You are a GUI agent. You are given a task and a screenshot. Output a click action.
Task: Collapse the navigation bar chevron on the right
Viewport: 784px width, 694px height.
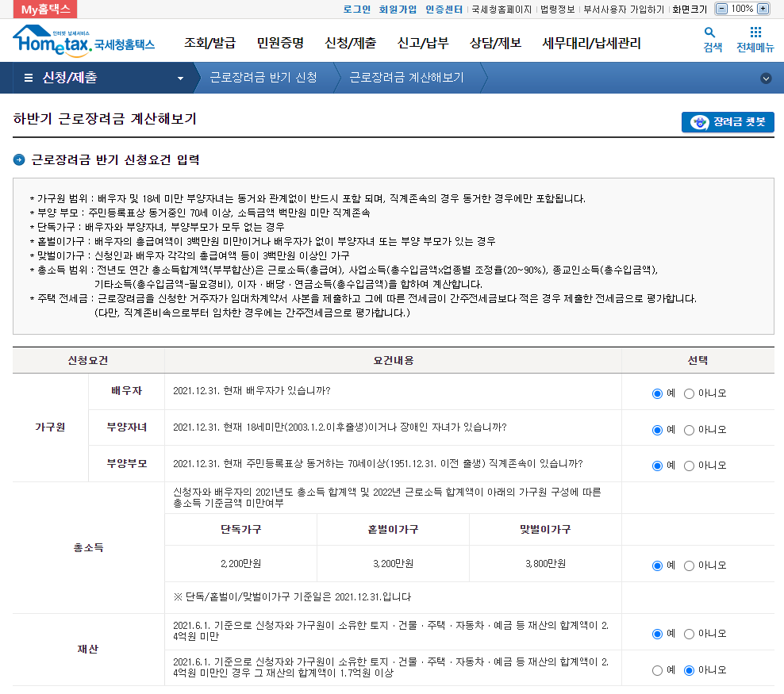coord(766,79)
